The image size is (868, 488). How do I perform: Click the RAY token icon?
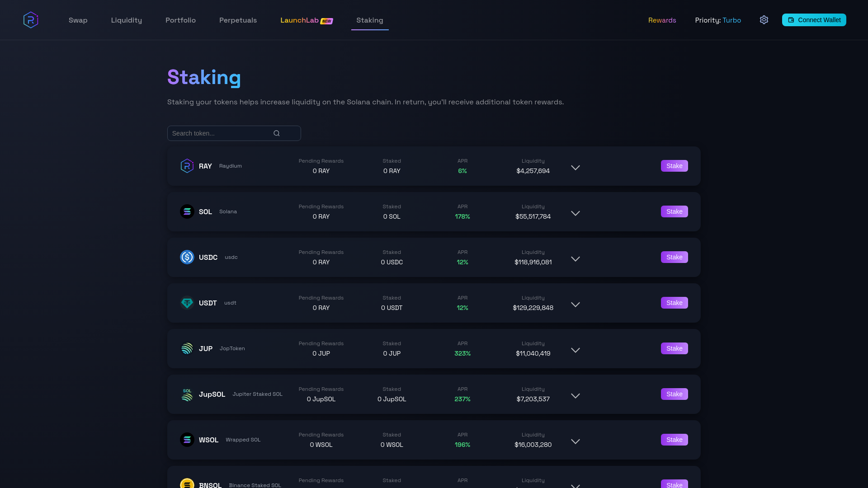187,166
